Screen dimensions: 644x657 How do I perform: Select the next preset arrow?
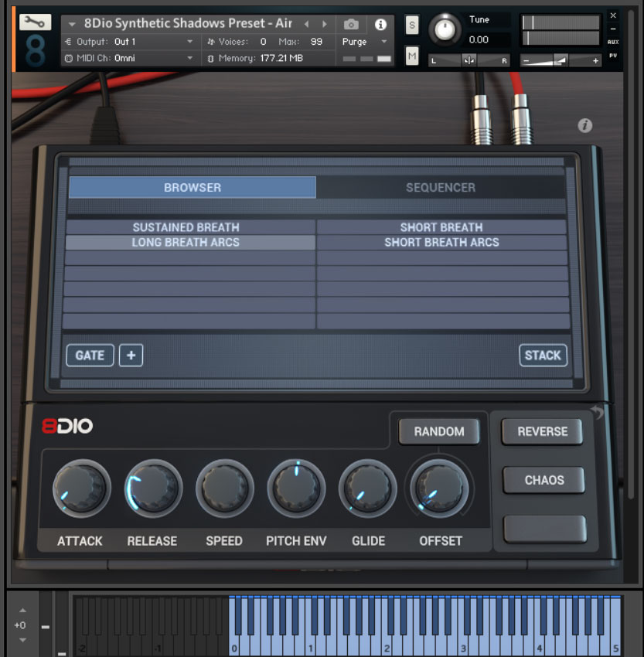[x=324, y=24]
